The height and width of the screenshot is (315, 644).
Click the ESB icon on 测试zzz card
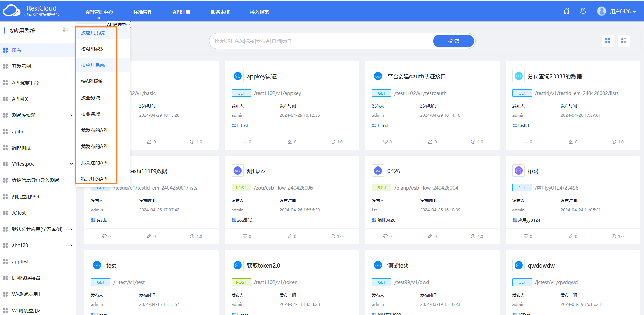pos(238,171)
